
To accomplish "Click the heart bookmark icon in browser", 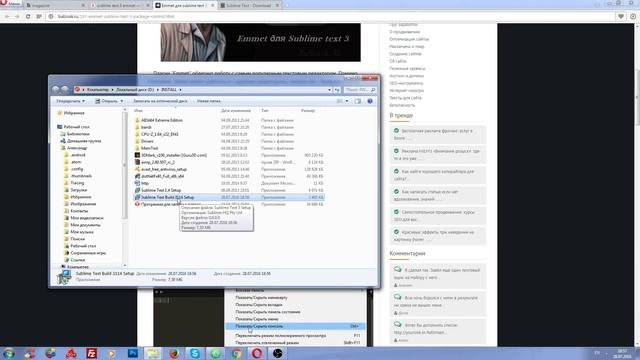I will tap(621, 16).
